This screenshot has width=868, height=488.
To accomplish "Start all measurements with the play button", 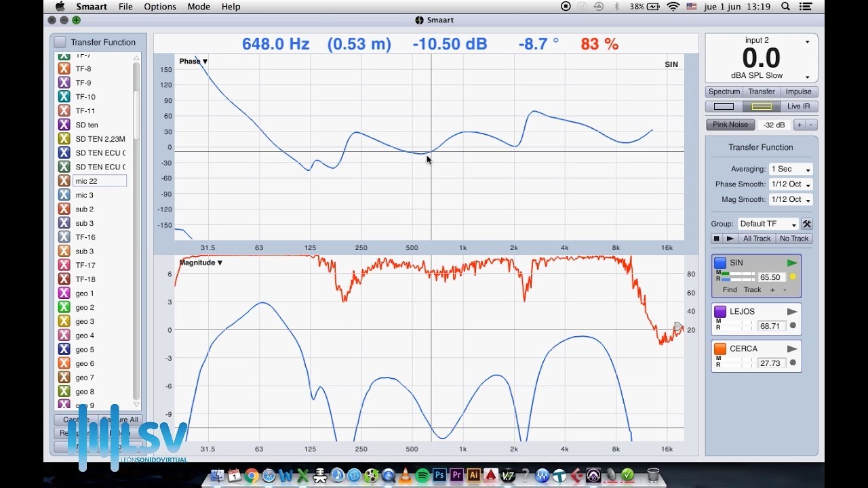I will point(730,239).
